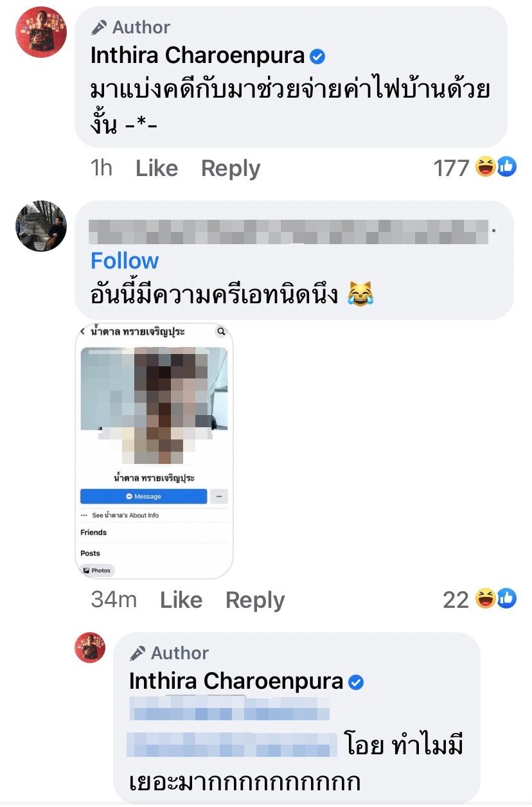Open Inthira Charoenpura name in reply comment
Image resolution: width=532 pixels, height=807 pixels.
(x=236, y=682)
